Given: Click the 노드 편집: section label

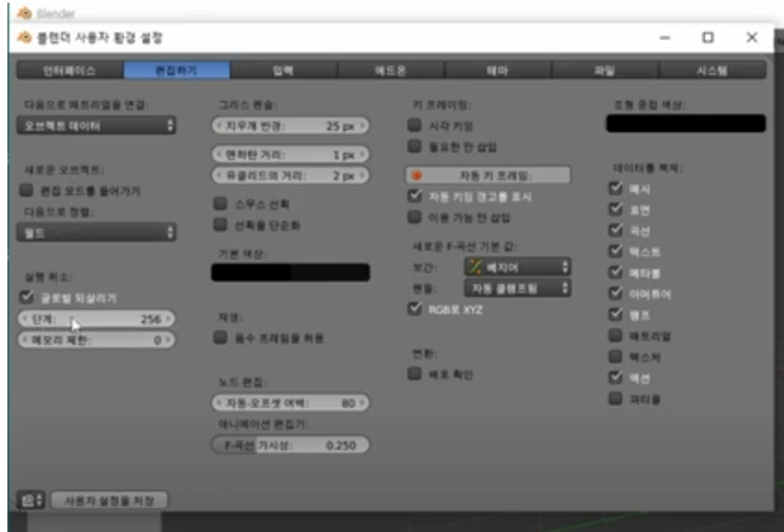Looking at the screenshot, I should (243, 382).
